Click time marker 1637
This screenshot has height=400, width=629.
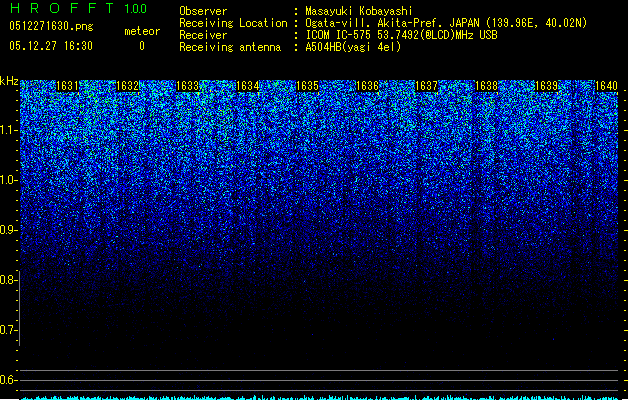426,86
